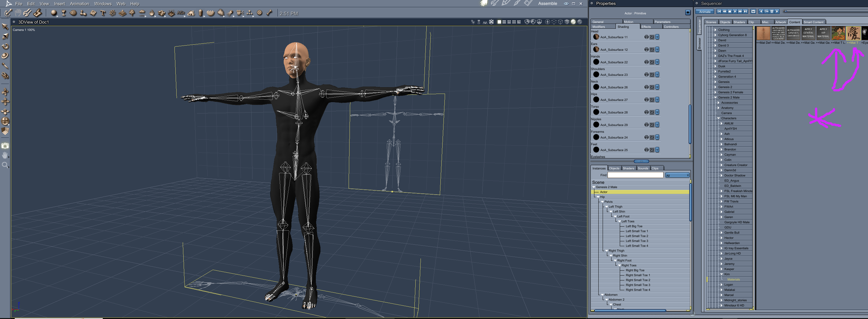The image size is (868, 319).
Task: Collapse the Hip node in the Scene tree
Action: (x=598, y=197)
